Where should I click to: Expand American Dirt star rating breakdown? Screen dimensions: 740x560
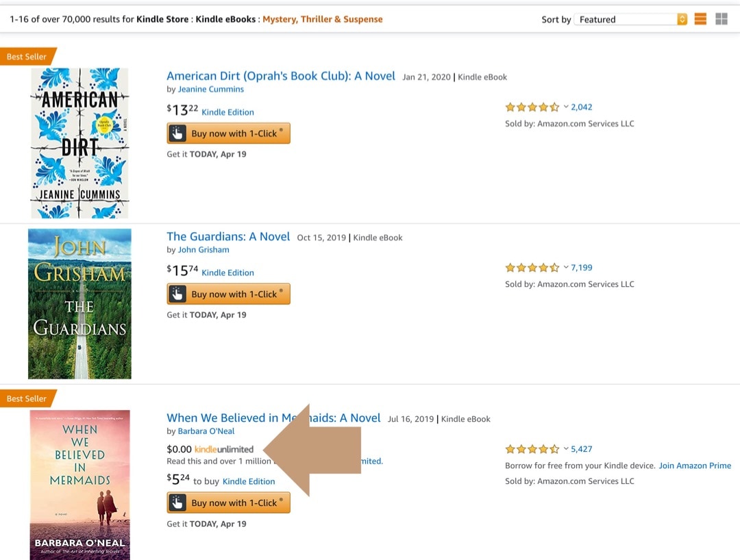pos(566,107)
